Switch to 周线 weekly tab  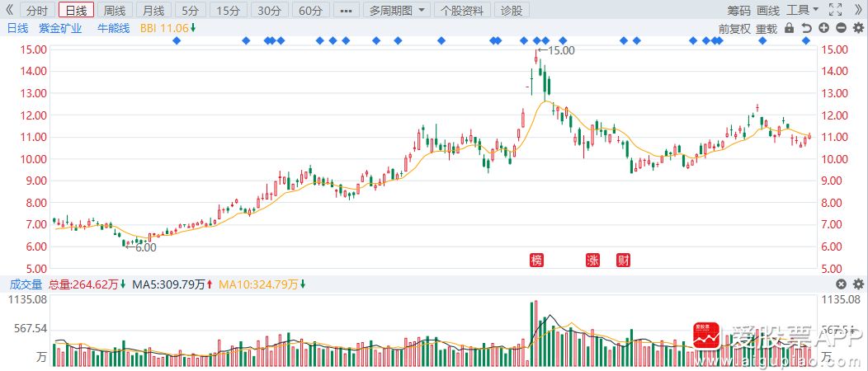(x=115, y=11)
